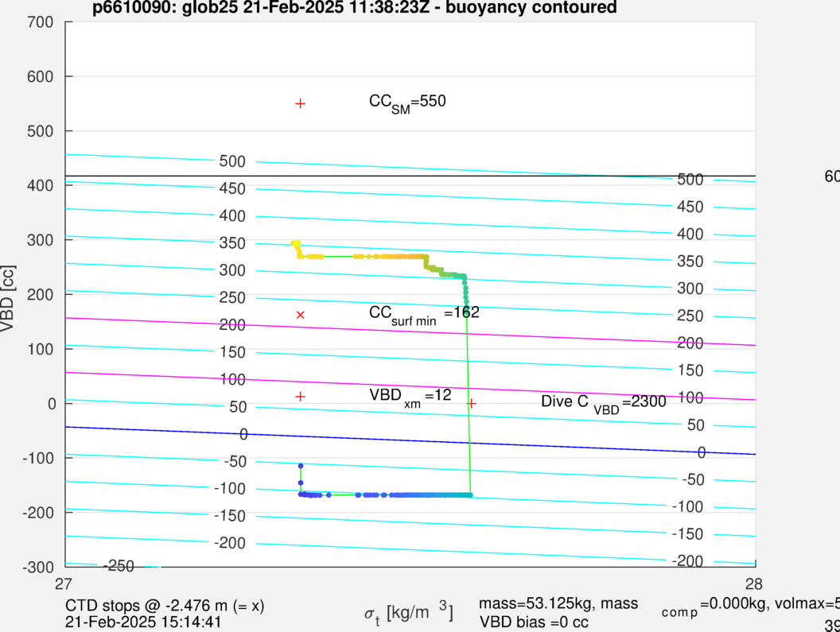Image resolution: width=840 pixels, height=632 pixels.
Task: Click the red plus marker on the green descent line
Action: (x=471, y=403)
